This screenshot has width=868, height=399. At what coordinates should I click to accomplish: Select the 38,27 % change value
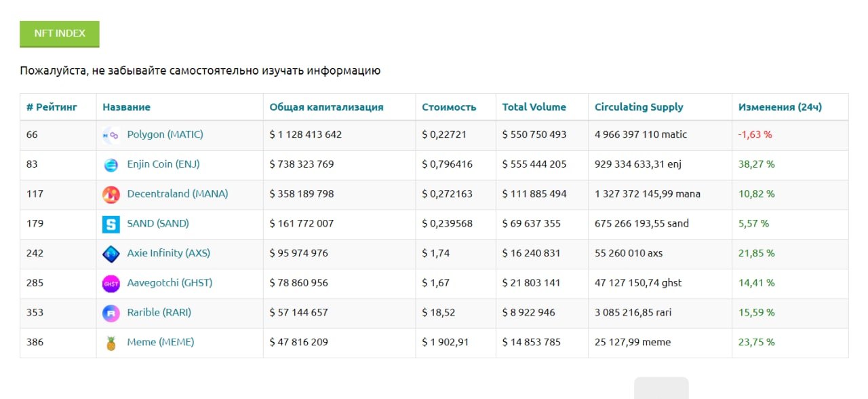coord(756,164)
